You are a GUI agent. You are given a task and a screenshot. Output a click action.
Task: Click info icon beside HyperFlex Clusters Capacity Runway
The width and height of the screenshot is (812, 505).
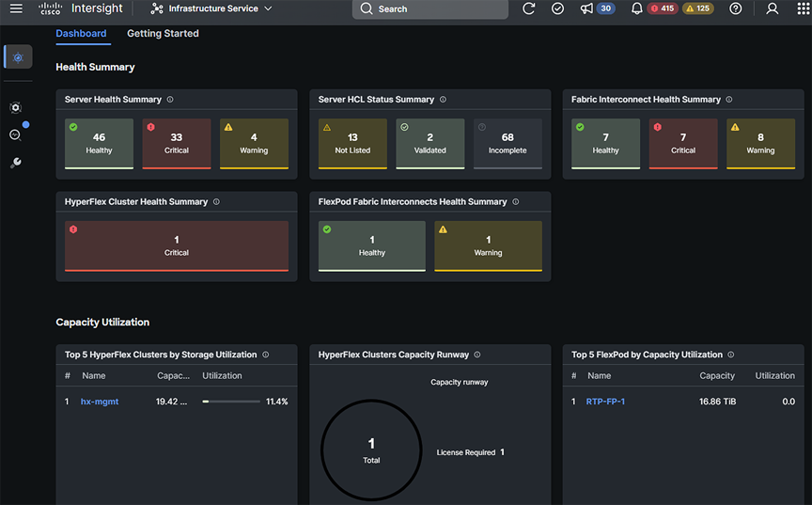477,355
